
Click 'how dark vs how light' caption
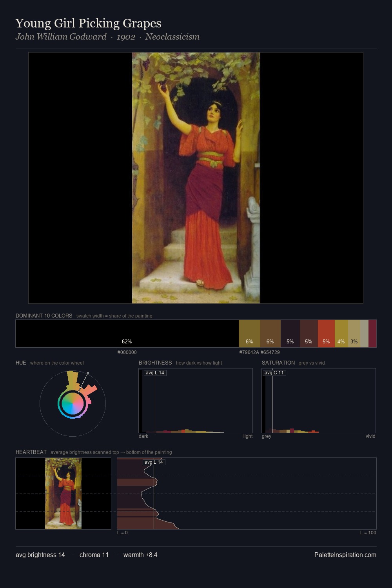(x=199, y=363)
